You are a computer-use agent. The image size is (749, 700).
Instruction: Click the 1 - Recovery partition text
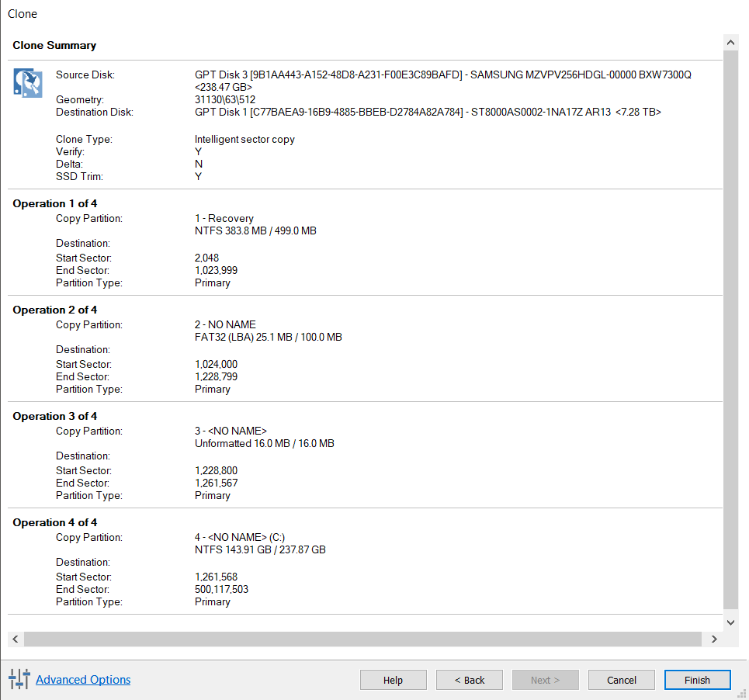pyautogui.click(x=224, y=218)
